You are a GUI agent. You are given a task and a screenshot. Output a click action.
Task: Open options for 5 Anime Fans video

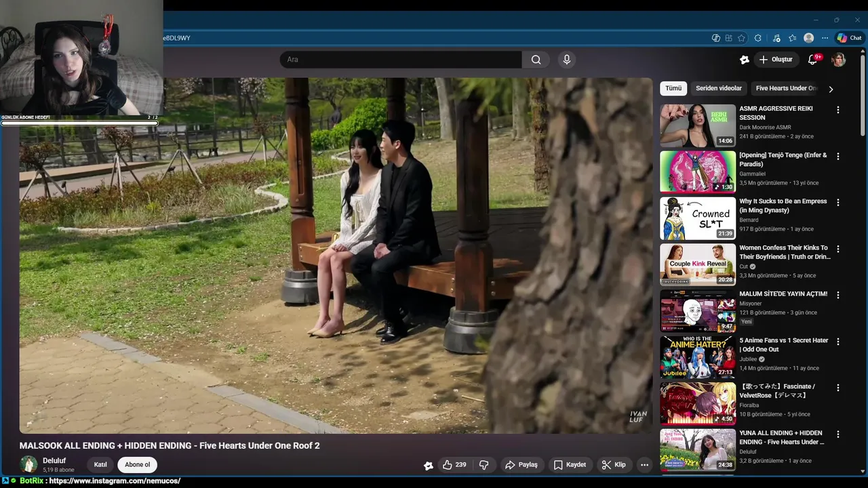point(837,342)
